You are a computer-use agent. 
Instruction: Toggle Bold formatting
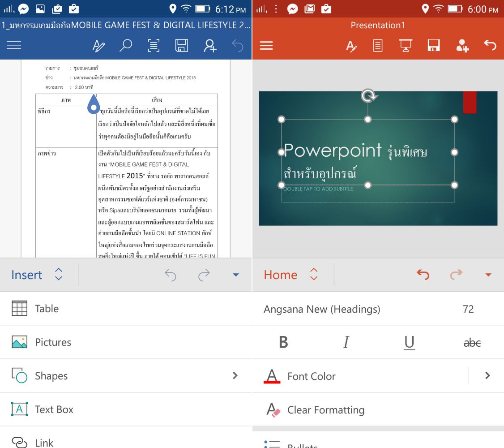point(283,342)
